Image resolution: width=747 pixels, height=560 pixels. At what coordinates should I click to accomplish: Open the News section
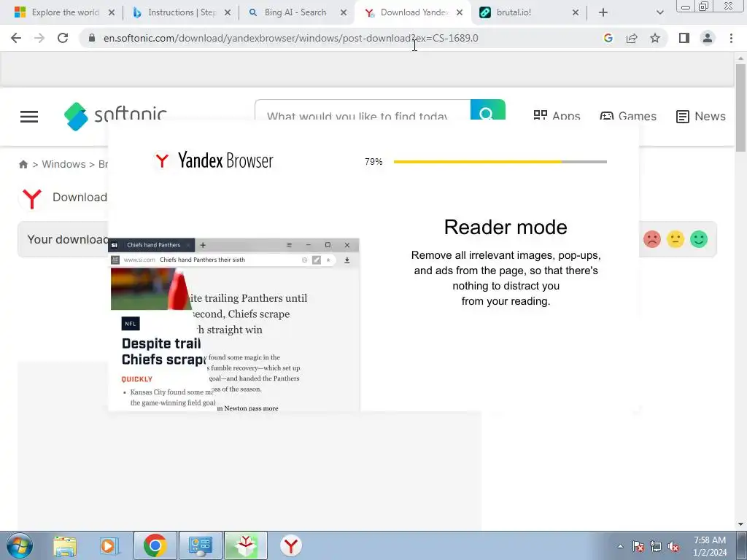click(701, 116)
